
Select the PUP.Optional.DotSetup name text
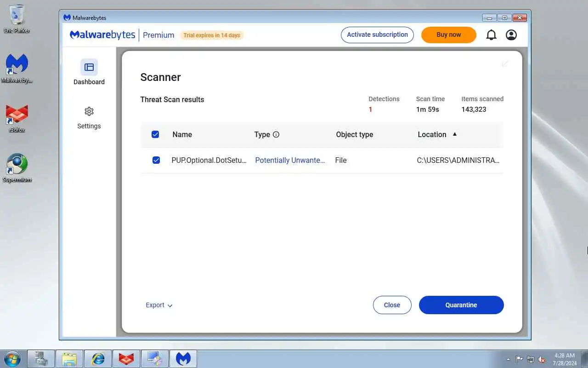coord(209,160)
